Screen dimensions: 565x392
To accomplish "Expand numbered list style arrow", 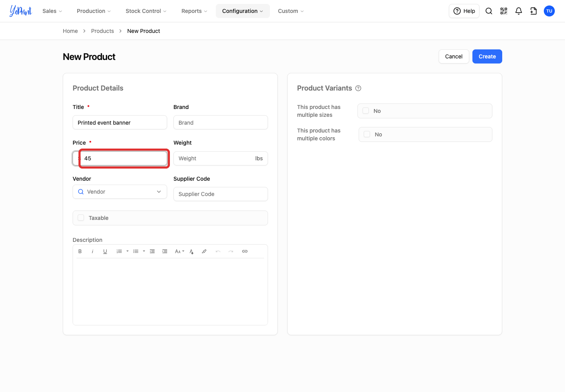I will click(128, 251).
